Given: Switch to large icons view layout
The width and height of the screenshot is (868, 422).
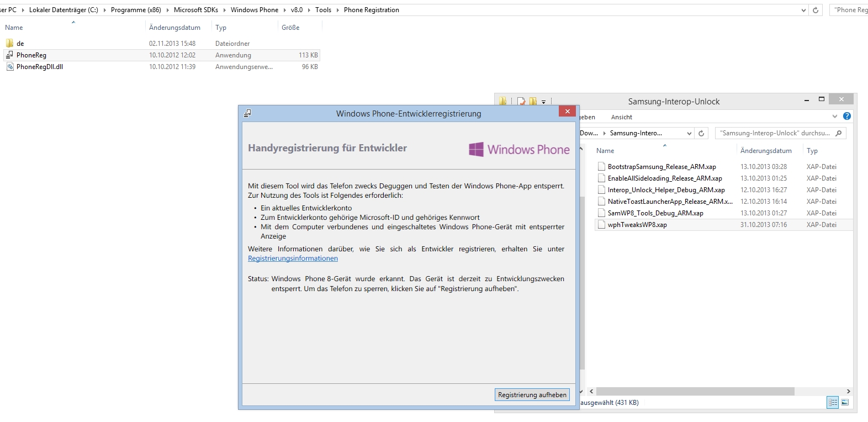Looking at the screenshot, I should [x=845, y=403].
